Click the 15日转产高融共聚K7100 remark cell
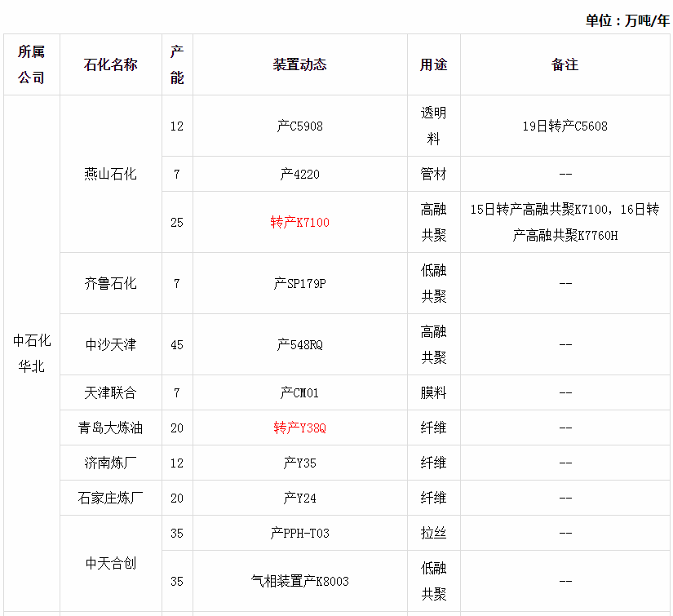The width and height of the screenshot is (673, 616). pyautogui.click(x=565, y=222)
